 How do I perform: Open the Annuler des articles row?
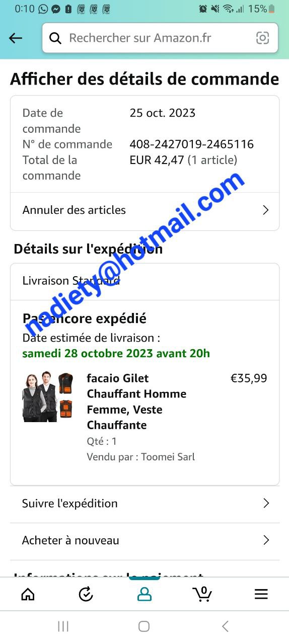point(144,210)
